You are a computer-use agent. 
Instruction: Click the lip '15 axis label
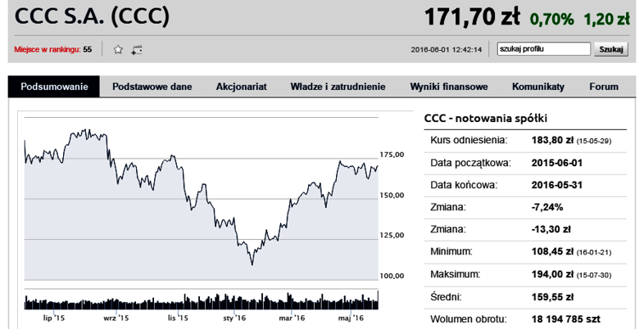54,318
